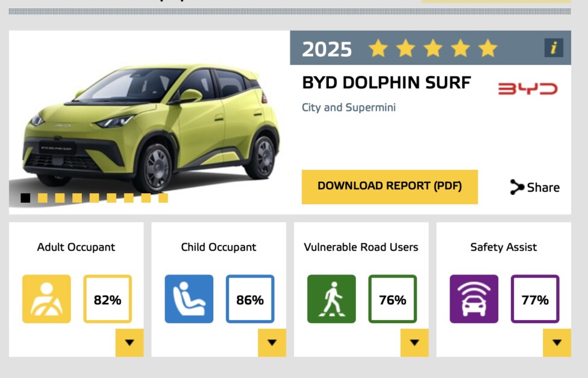The width and height of the screenshot is (588, 378).
Task: Expand the Safety Assist details arrow
Action: point(557,343)
